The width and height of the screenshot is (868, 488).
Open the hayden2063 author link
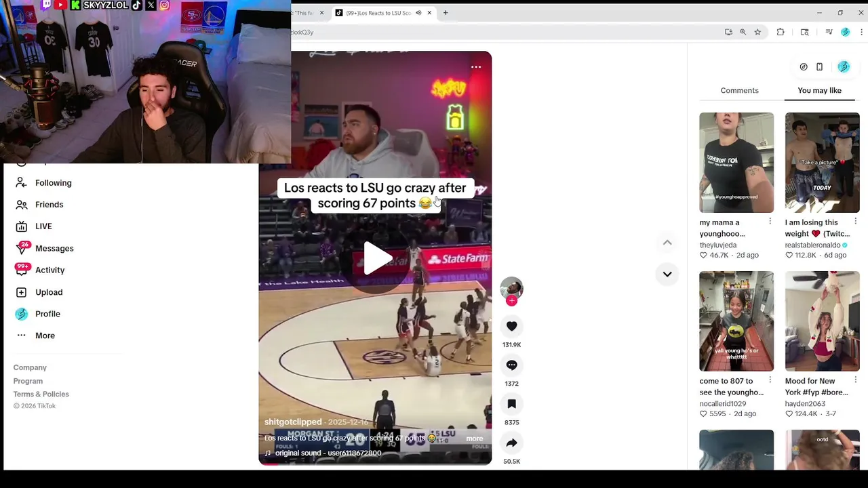tap(805, 403)
